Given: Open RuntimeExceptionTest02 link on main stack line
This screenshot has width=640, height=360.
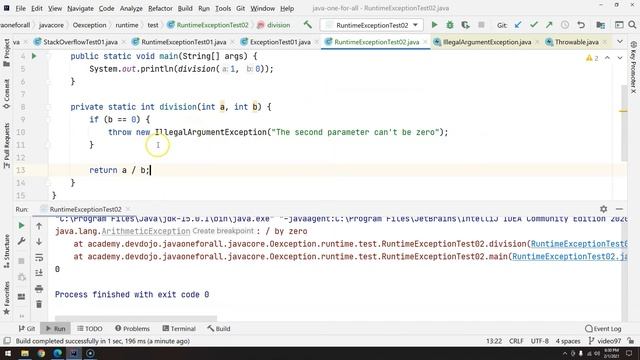Looking at the screenshot, I should pyautogui.click(x=569, y=257).
